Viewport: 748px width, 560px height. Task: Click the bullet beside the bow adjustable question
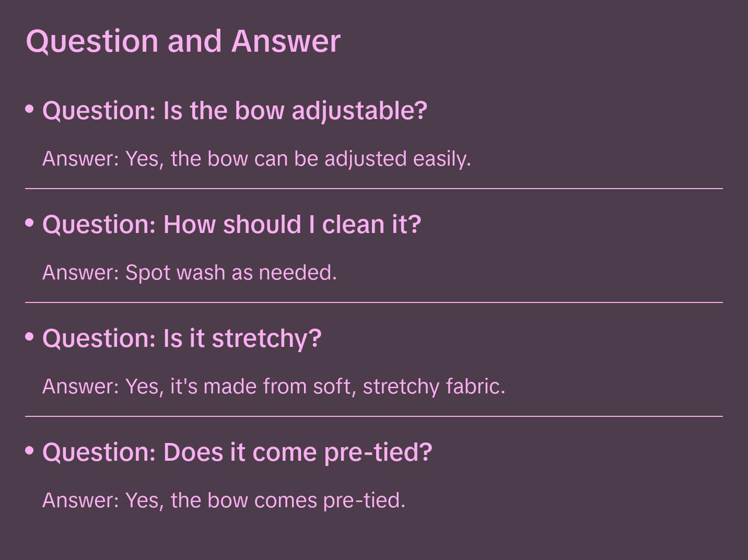[x=30, y=109]
